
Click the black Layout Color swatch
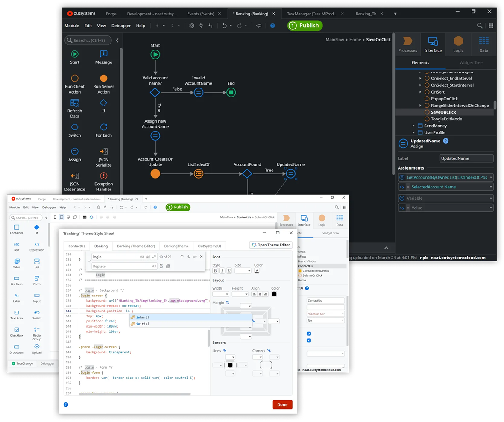click(x=274, y=294)
